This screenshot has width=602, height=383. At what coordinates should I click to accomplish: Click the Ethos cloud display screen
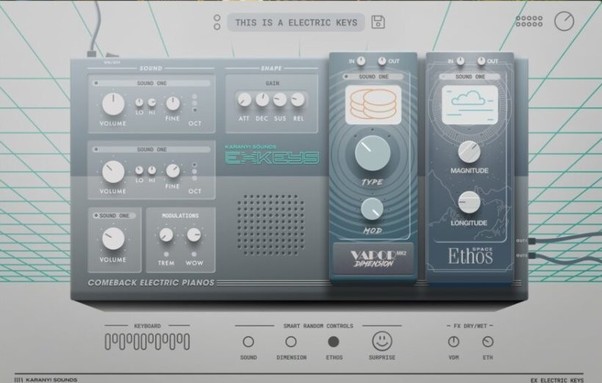(470, 105)
